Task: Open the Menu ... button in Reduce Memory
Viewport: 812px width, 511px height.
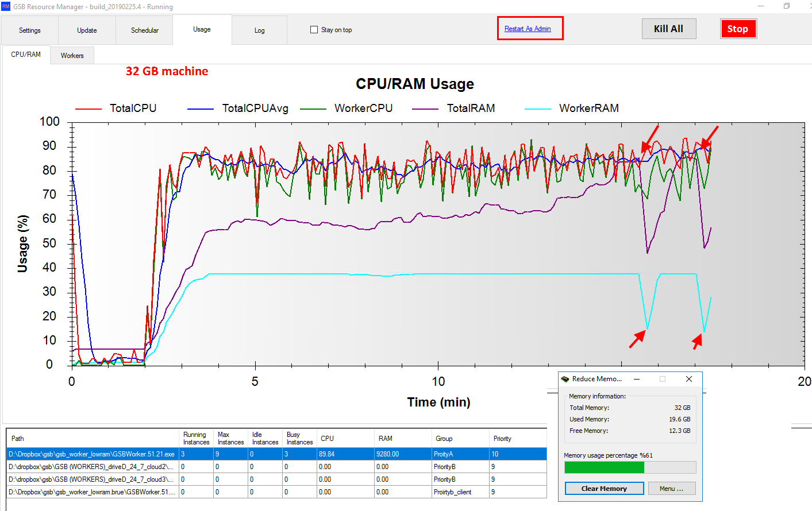Action: (671, 489)
